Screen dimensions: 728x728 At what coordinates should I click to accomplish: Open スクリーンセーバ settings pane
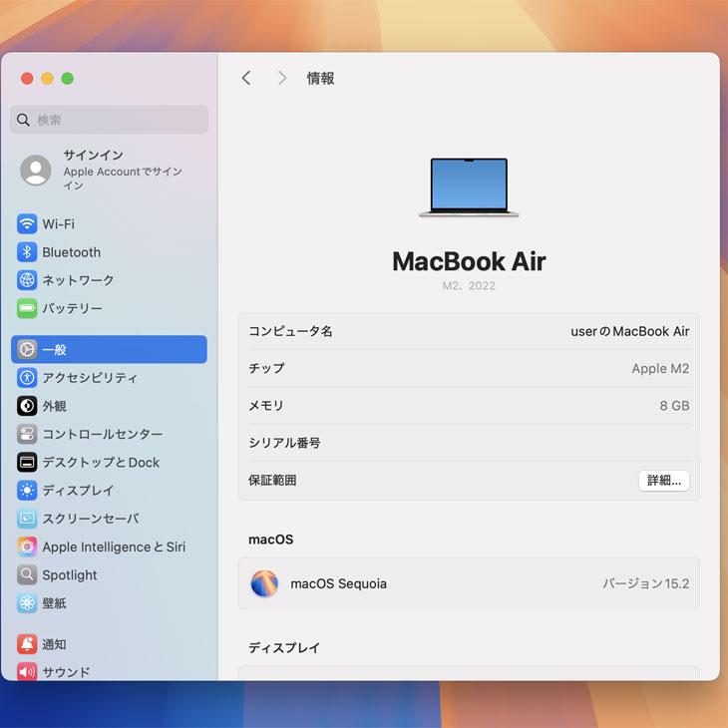click(90, 519)
